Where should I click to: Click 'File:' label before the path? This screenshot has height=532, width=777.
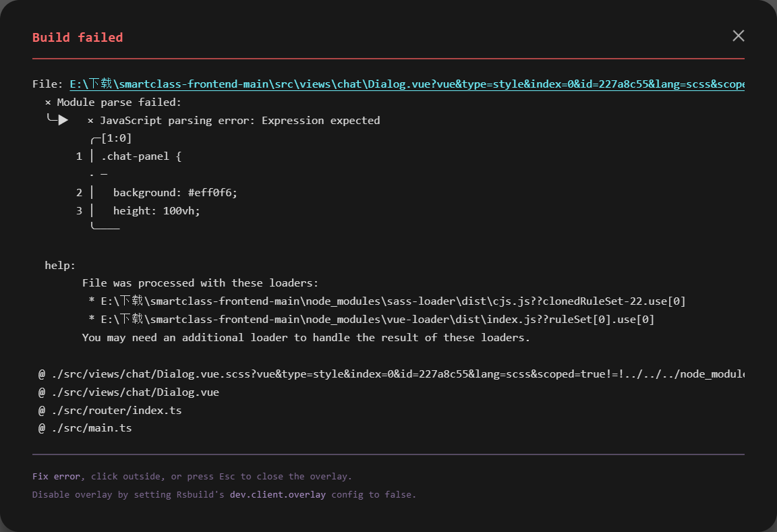point(48,84)
